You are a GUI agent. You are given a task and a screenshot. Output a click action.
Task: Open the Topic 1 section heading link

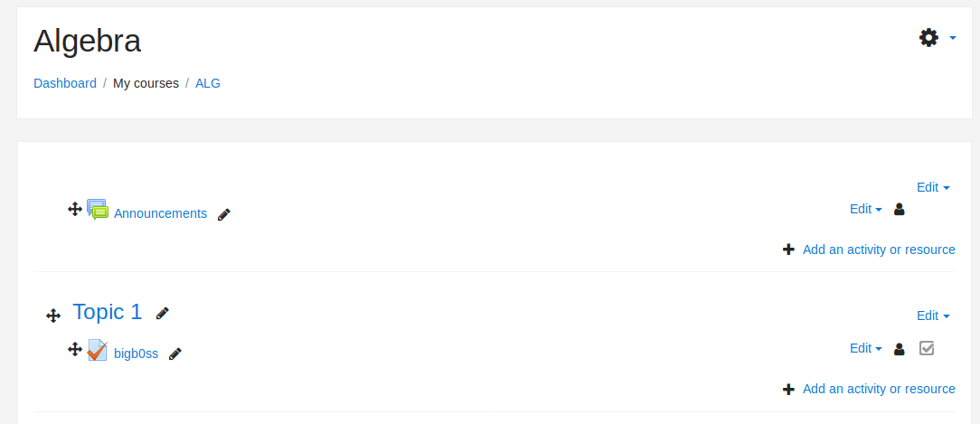click(108, 312)
